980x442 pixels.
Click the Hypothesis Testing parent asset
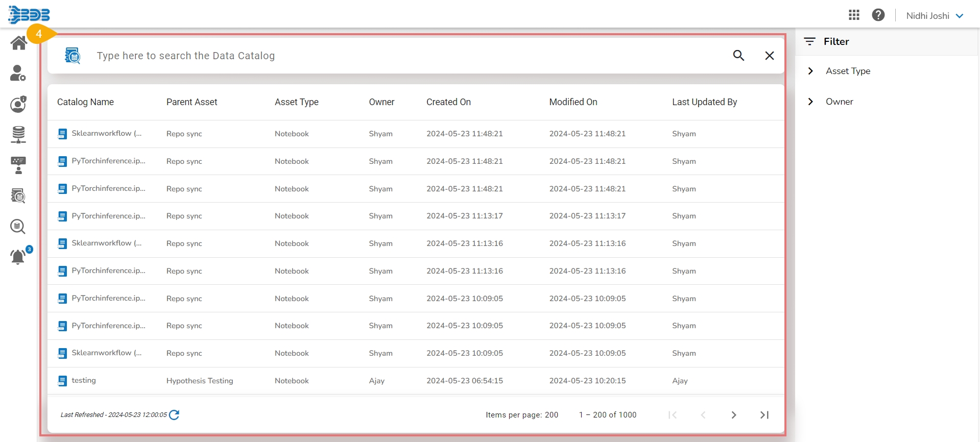200,381
